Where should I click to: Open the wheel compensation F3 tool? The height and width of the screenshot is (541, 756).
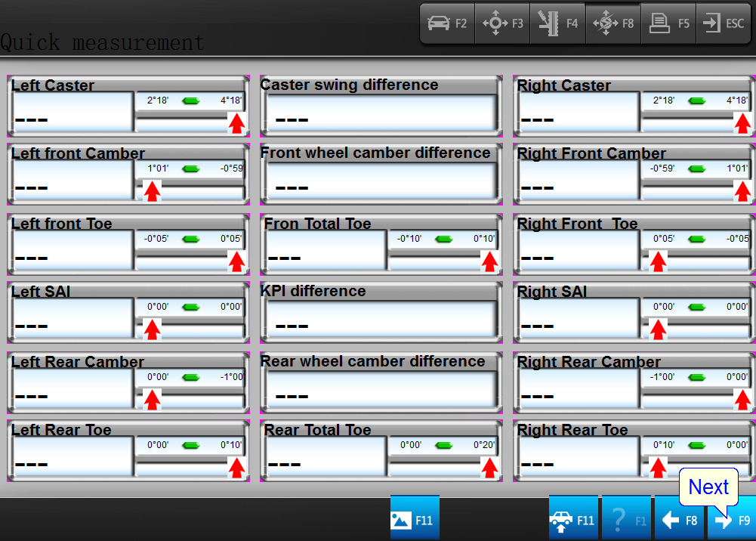[x=503, y=23]
